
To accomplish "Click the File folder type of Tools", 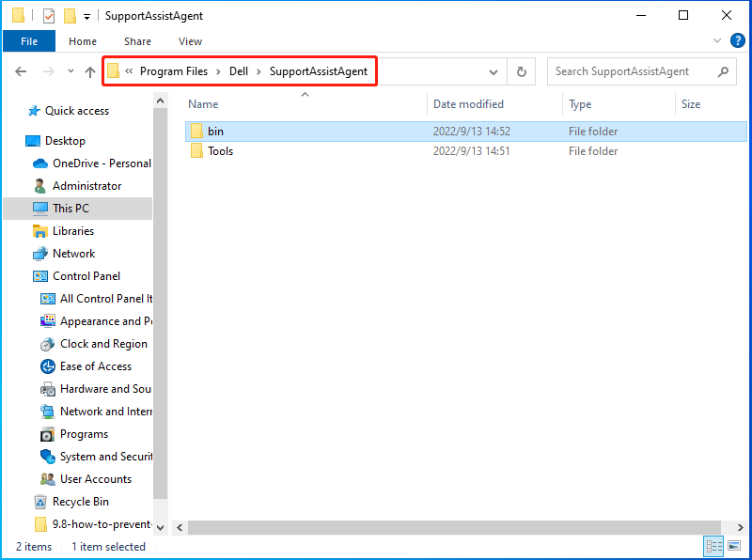I will coord(593,151).
